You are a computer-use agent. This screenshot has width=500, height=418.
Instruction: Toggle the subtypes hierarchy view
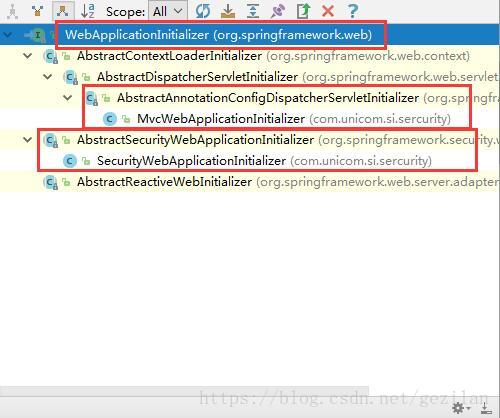63,11
